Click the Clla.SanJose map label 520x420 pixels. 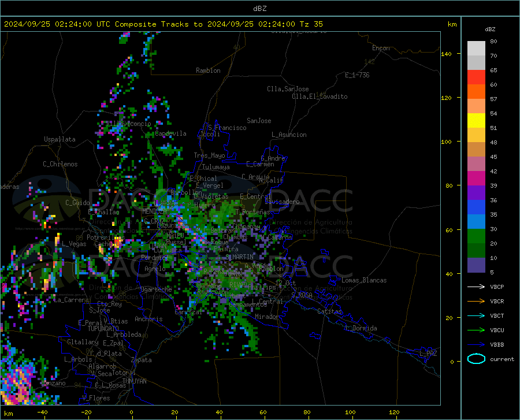coord(288,89)
